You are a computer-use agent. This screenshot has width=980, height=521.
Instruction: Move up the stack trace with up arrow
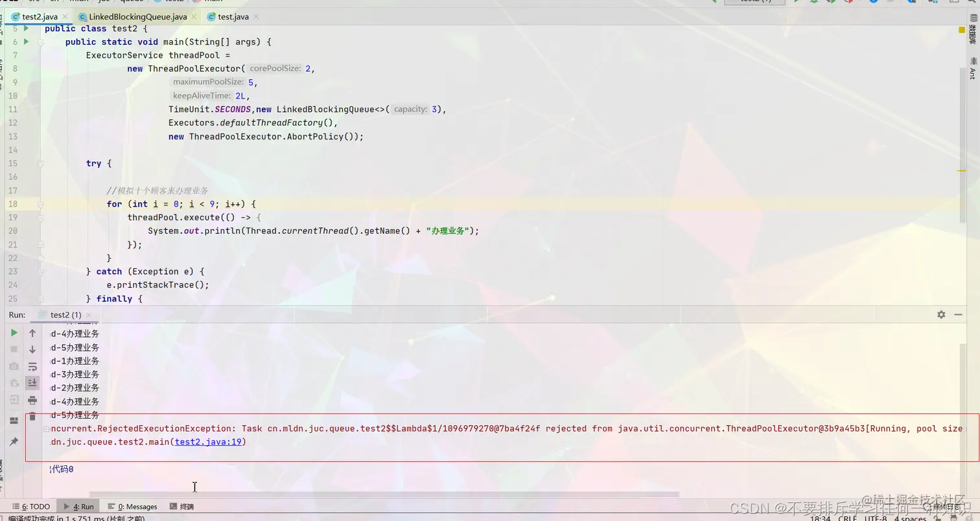tap(32, 333)
